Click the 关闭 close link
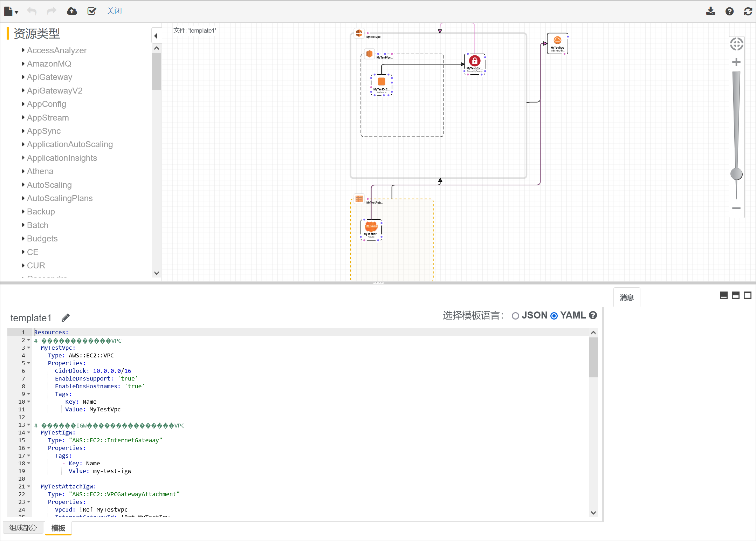 (x=114, y=11)
